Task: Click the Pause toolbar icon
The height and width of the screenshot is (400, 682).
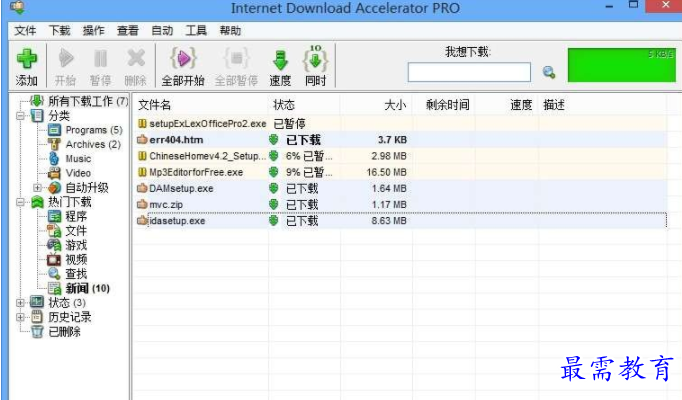Action: (100, 59)
